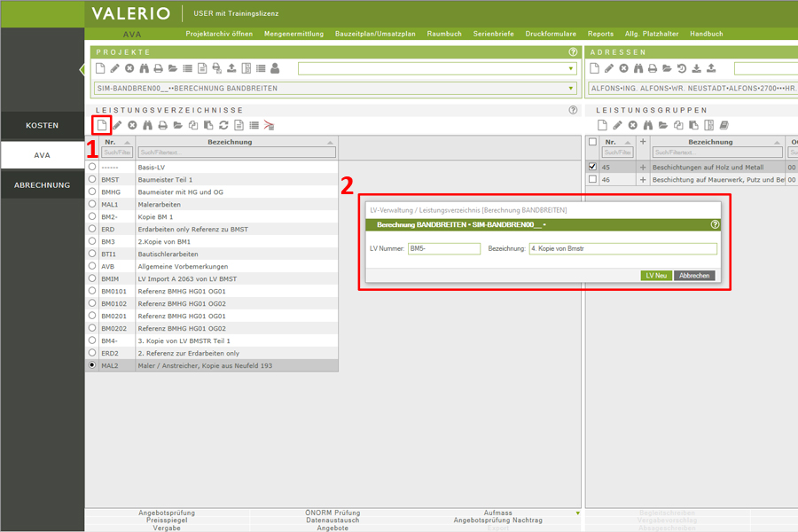This screenshot has width=798, height=532.
Task: Open the Reports menu
Action: (600, 34)
